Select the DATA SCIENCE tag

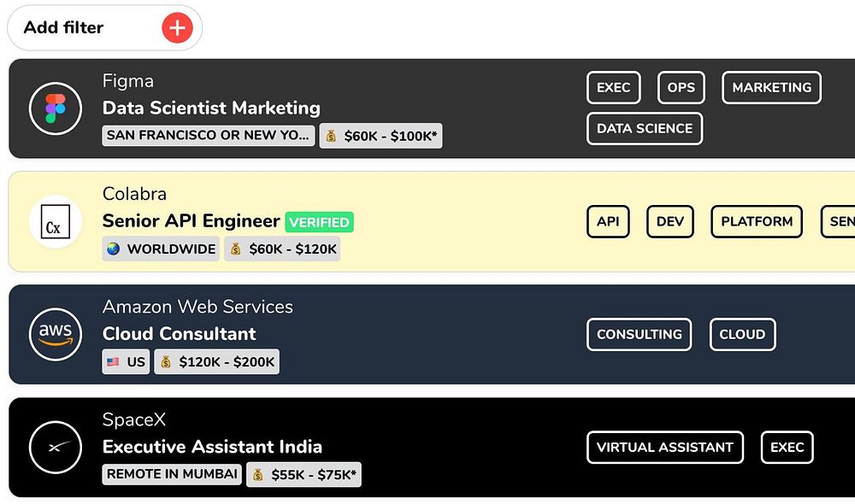tap(645, 129)
